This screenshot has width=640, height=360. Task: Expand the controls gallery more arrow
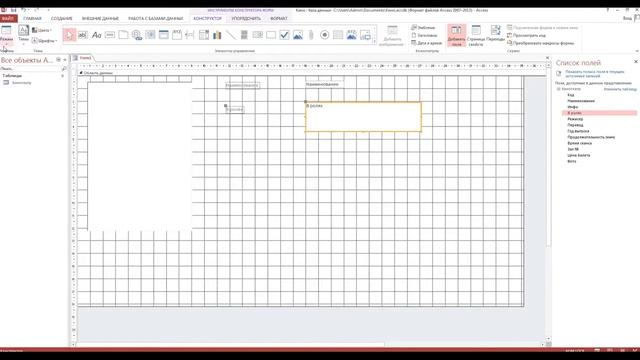coord(374,41)
